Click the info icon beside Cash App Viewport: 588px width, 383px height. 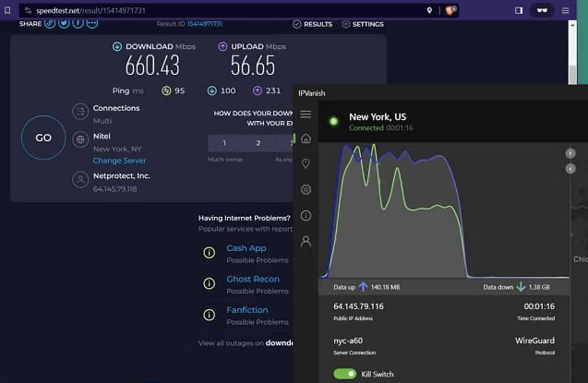pyautogui.click(x=210, y=253)
